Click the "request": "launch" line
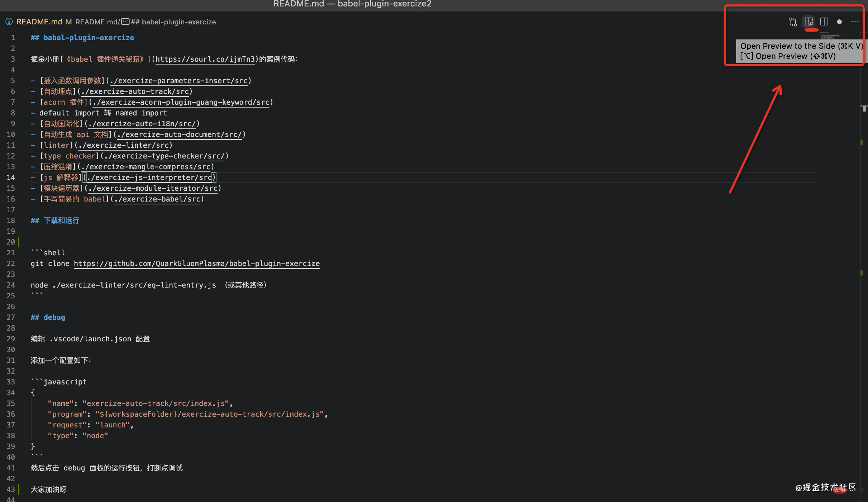This screenshot has width=868, height=502. click(x=91, y=425)
